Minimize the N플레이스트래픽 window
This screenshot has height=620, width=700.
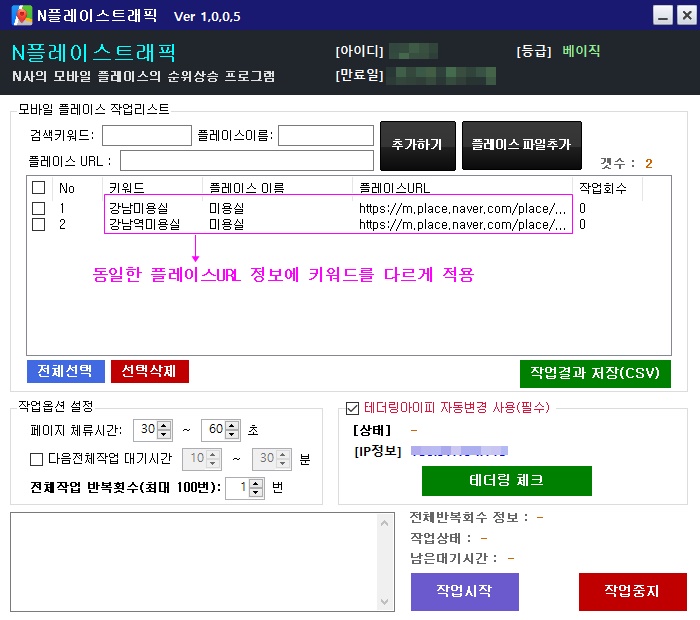click(662, 15)
